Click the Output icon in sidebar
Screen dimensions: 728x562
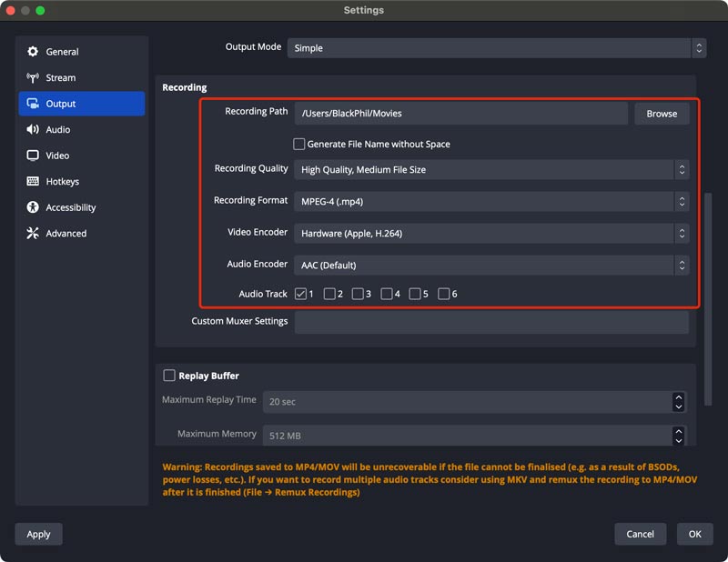pyautogui.click(x=33, y=104)
